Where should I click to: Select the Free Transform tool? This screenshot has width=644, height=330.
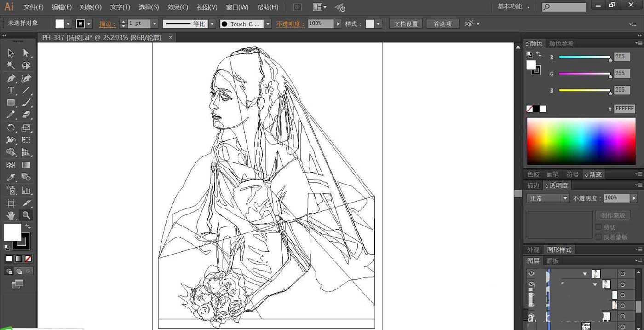tap(26, 140)
